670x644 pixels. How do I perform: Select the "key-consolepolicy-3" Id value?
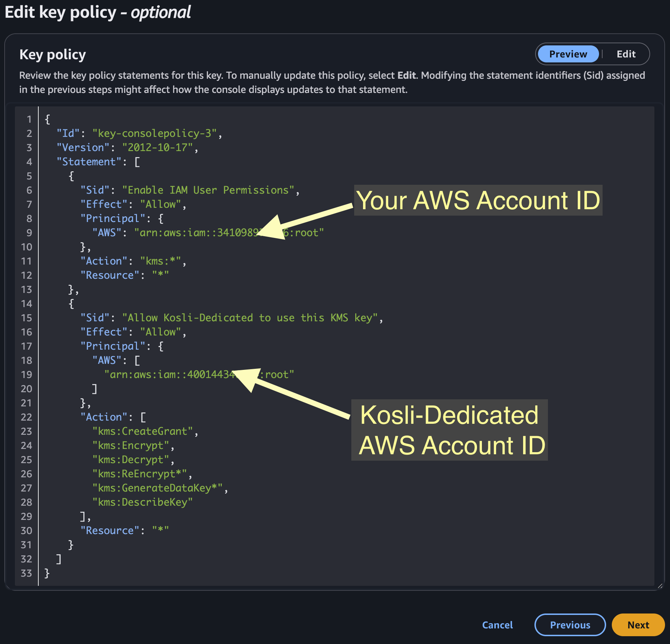click(x=154, y=133)
